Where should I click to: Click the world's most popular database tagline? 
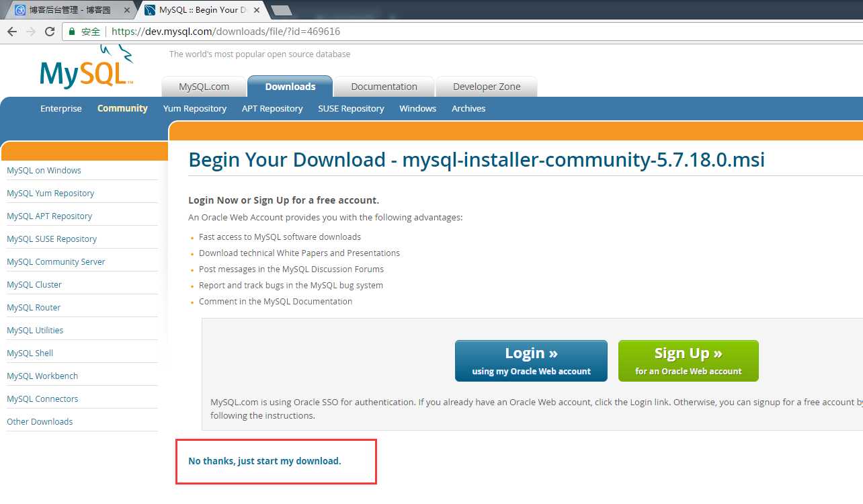[x=259, y=54]
